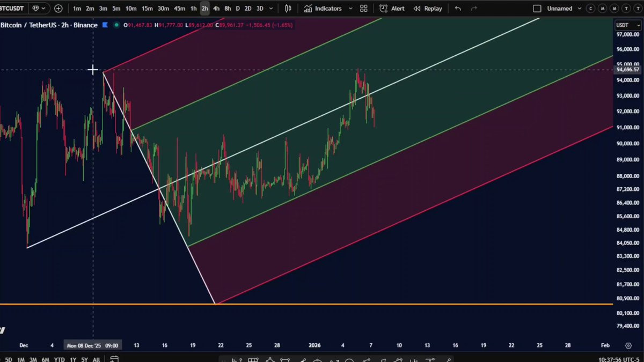Open the go-to-date calendar icon
Screen dimensions: 644x362
tap(114, 359)
